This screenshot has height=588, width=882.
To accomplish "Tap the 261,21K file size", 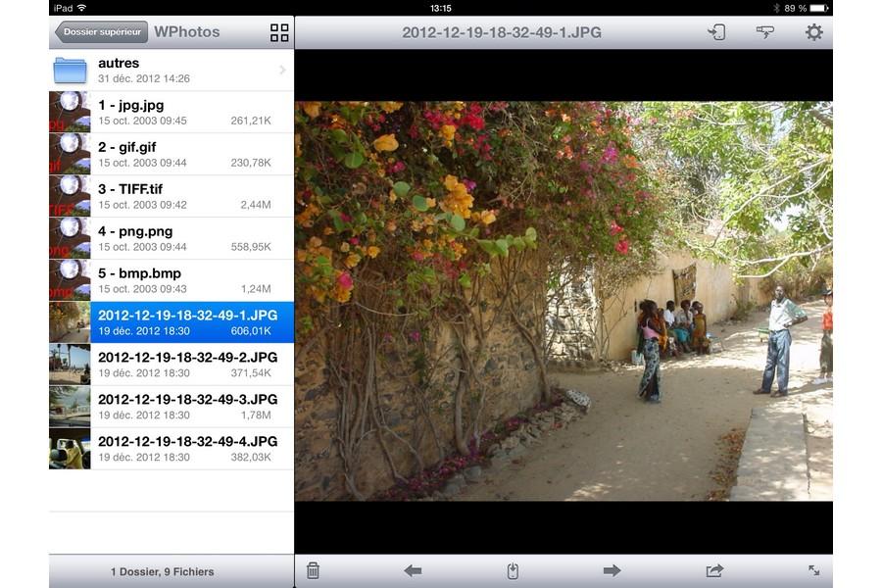I will [x=251, y=121].
